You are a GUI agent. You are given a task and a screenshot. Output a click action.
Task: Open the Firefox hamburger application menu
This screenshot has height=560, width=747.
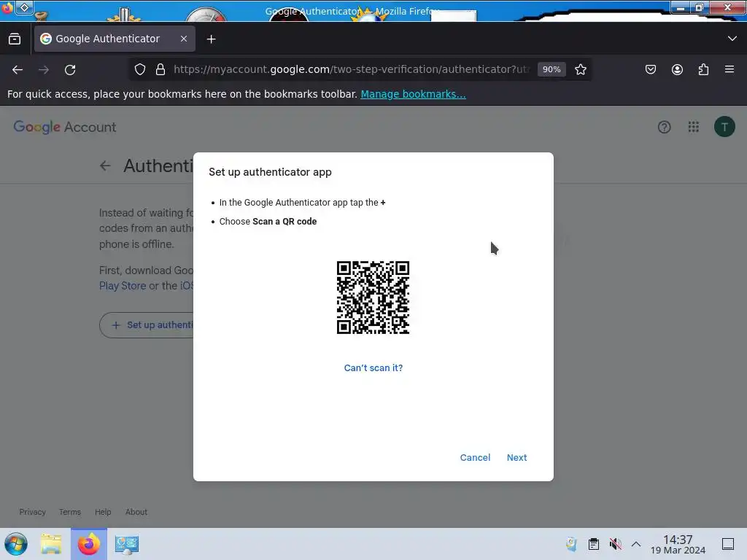click(x=729, y=69)
